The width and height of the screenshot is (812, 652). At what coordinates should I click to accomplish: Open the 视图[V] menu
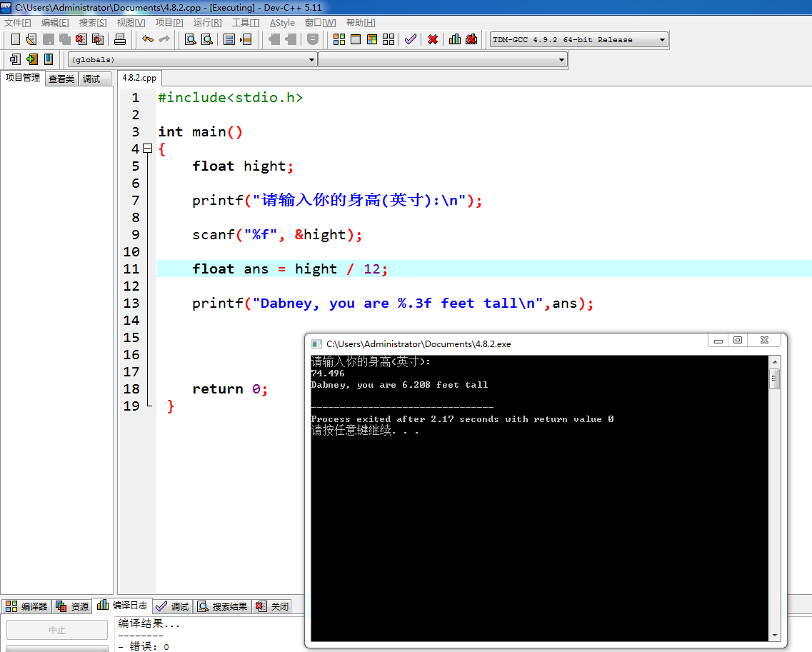131,23
